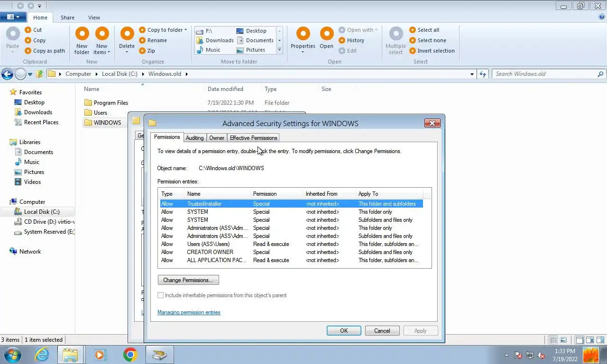Viewport: 607px width, 364px height.
Task: Click Invert selection in ribbon
Action: point(432,51)
